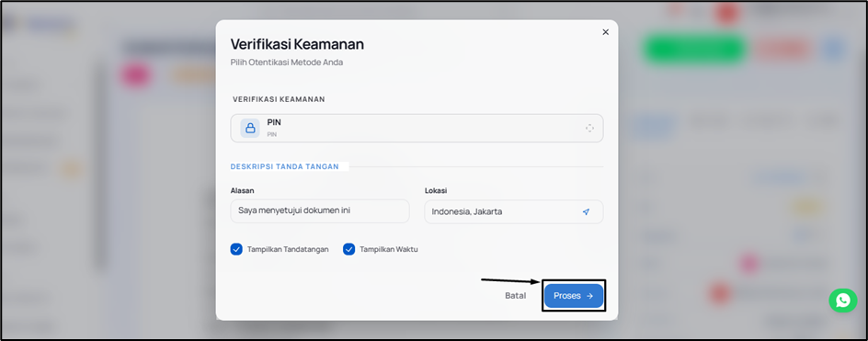Click the Deskripsi Tanda Tangan heading

[285, 166]
